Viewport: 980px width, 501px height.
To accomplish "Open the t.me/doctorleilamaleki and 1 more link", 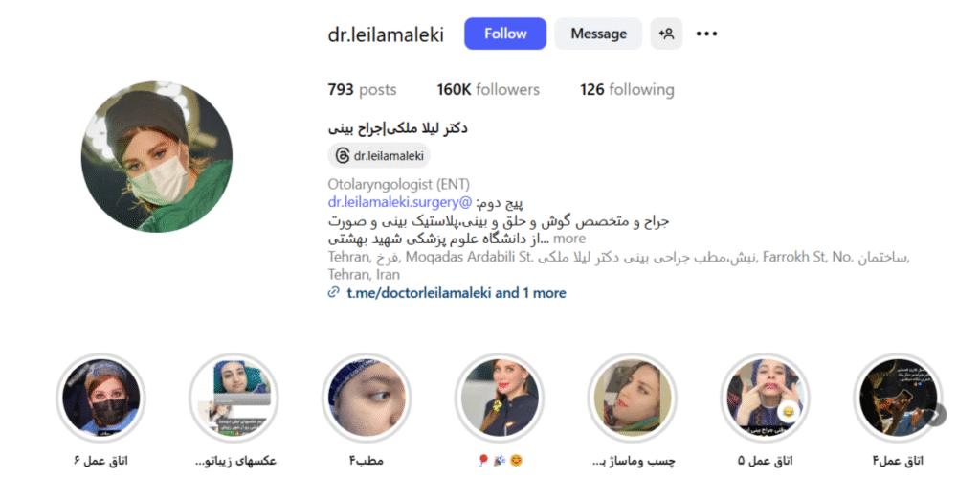I will pos(457,293).
